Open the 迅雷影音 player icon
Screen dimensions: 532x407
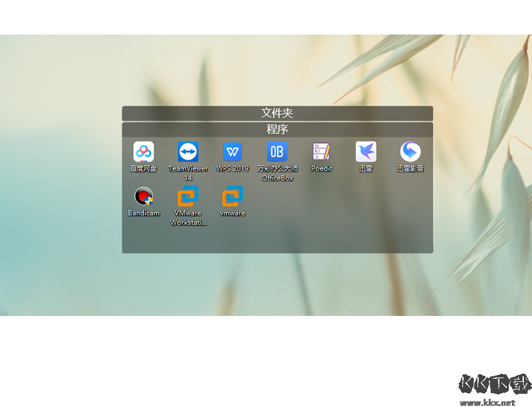pos(410,151)
